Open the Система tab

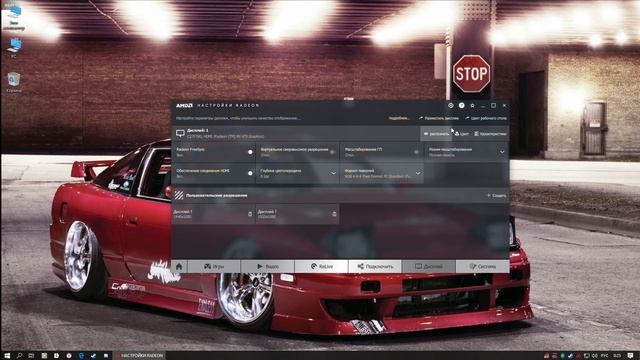tap(482, 267)
